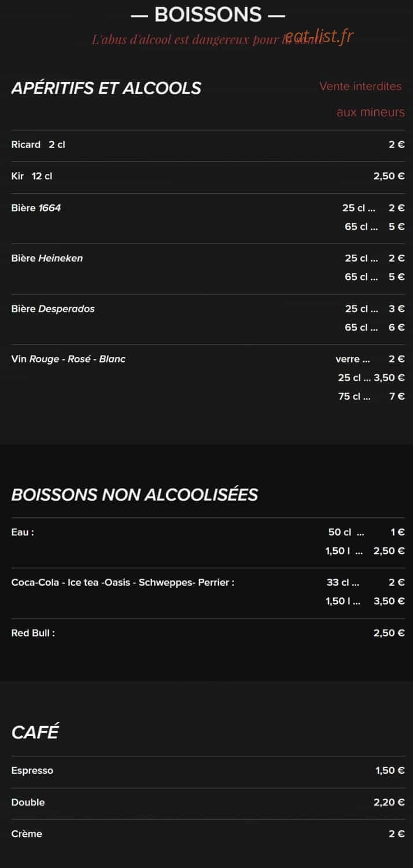
Task: Click the wine 75 cl 7 € price
Action: [371, 396]
